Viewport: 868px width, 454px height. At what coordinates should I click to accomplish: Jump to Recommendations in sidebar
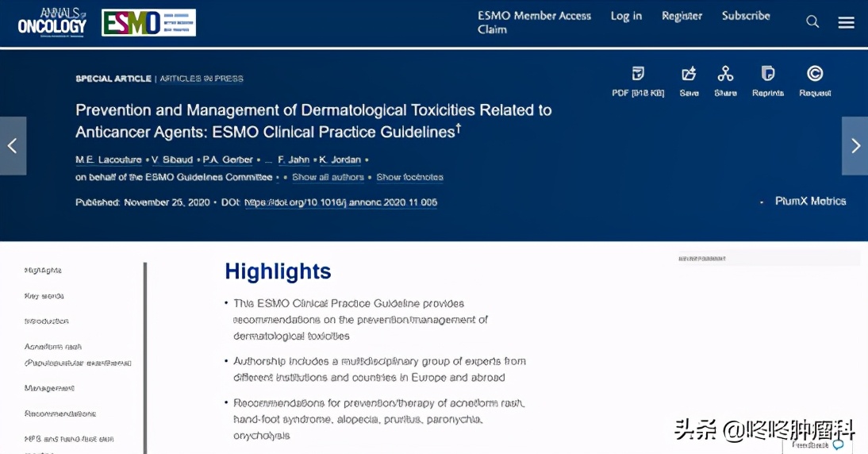60,414
